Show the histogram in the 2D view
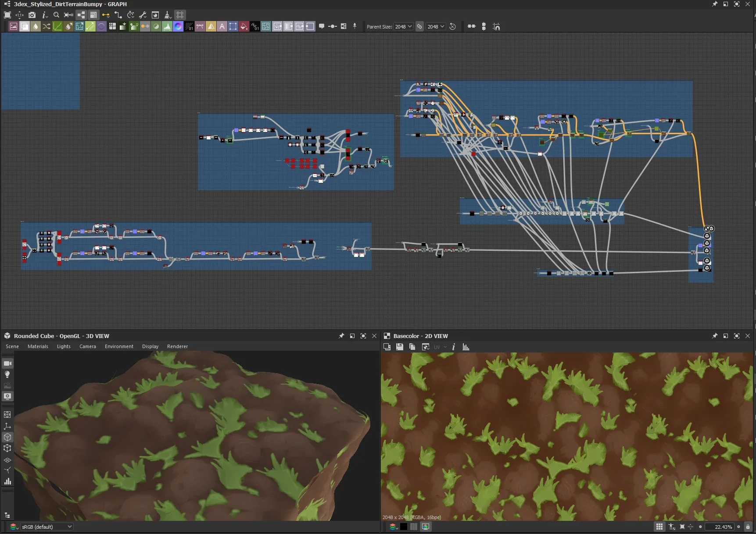This screenshot has height=534, width=756. pos(466,347)
